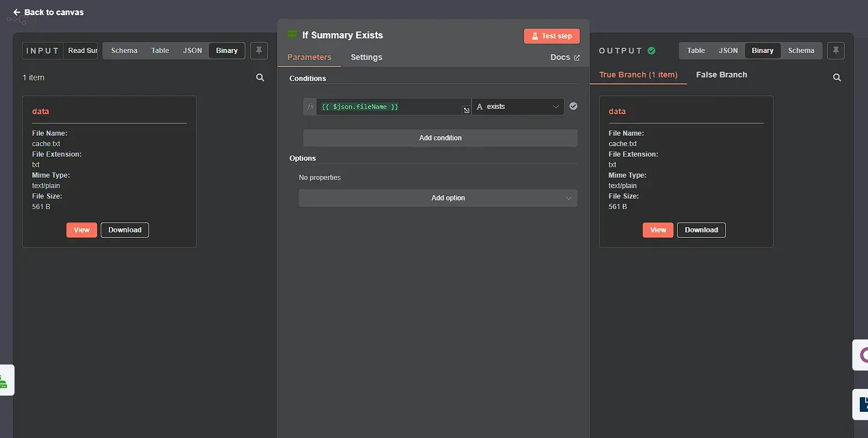
Task: Switch to the Settings tab
Action: (x=366, y=57)
